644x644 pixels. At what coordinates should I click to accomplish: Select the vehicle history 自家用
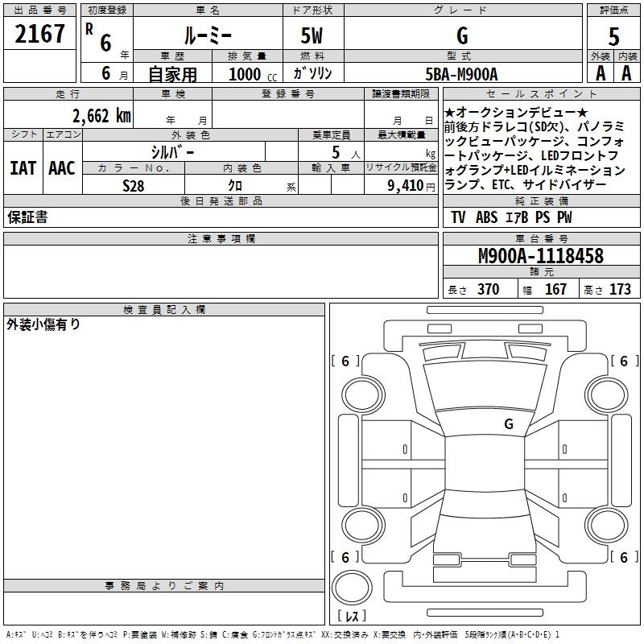point(172,74)
